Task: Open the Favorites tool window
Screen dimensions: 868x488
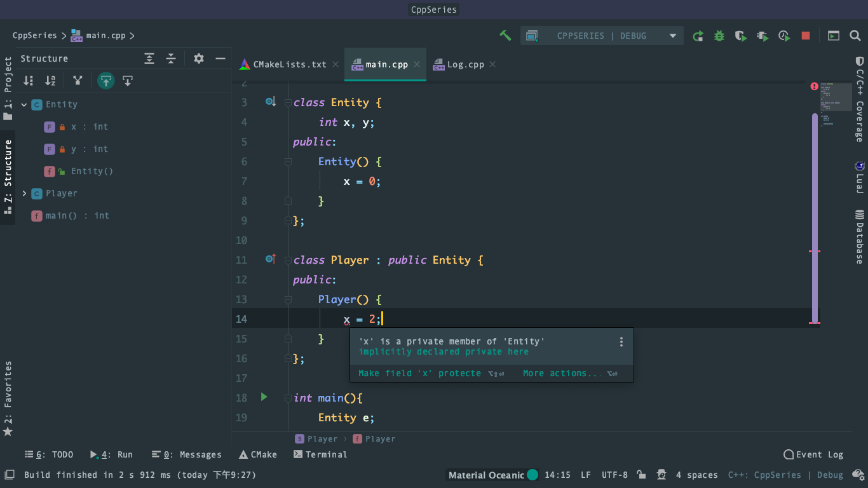Action: pyautogui.click(x=8, y=398)
